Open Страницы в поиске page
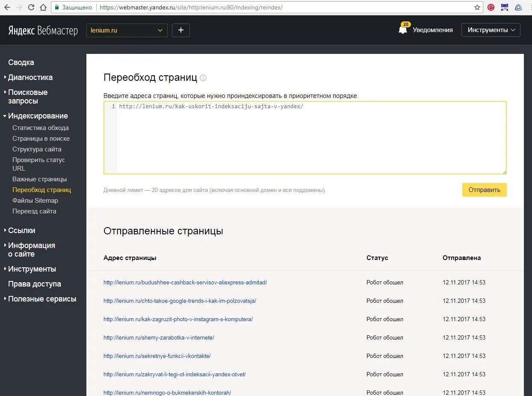 tap(41, 139)
